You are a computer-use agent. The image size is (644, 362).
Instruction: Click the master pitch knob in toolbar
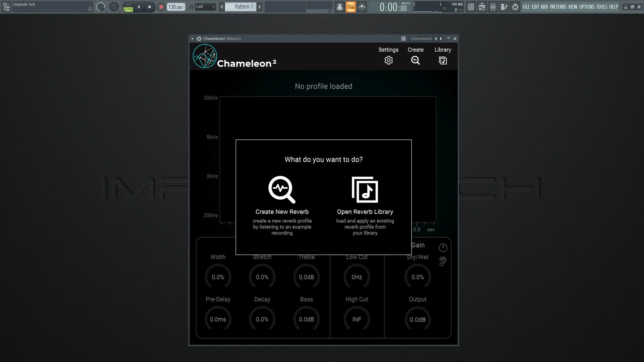click(x=114, y=7)
